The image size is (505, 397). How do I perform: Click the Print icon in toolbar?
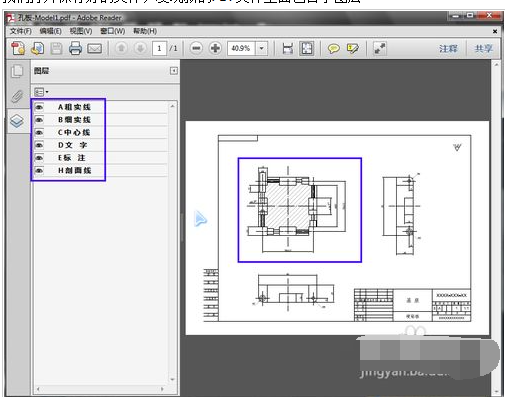(75, 48)
